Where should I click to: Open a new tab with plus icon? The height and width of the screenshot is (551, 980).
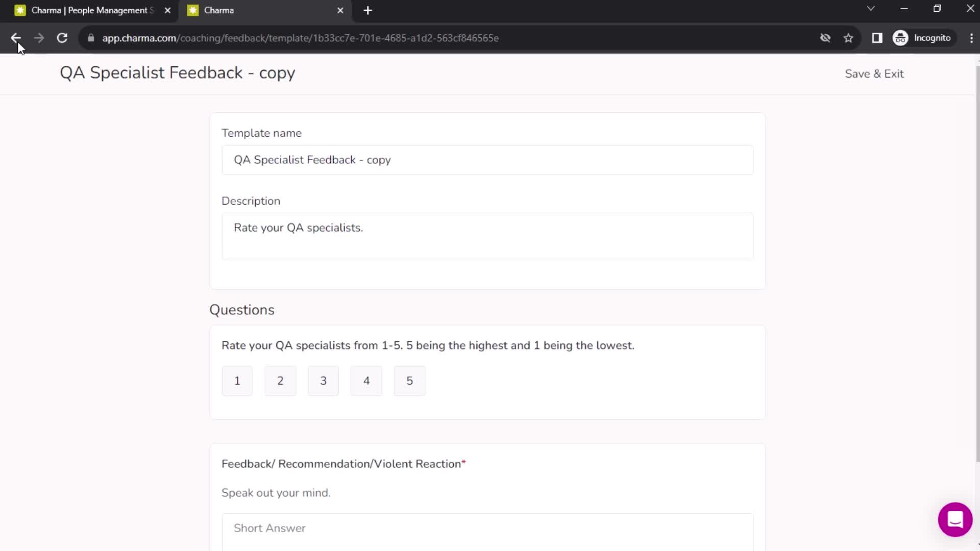pos(367,10)
